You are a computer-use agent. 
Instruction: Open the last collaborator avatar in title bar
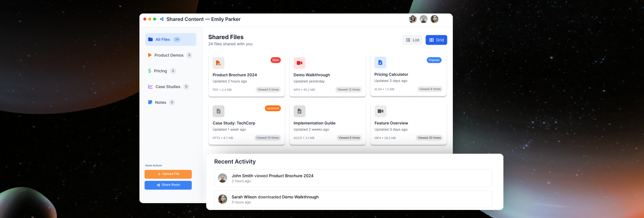[x=434, y=19]
